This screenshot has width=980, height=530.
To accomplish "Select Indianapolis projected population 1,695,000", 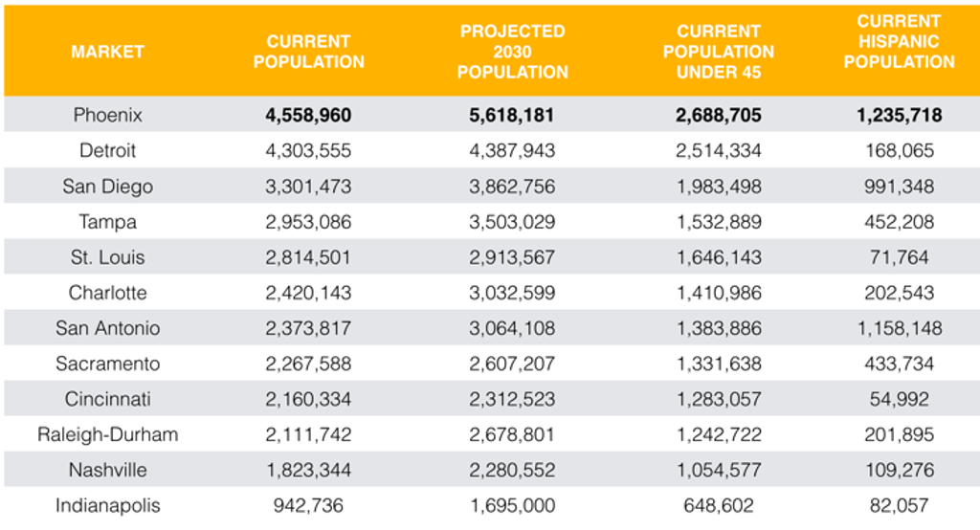I will point(512,506).
